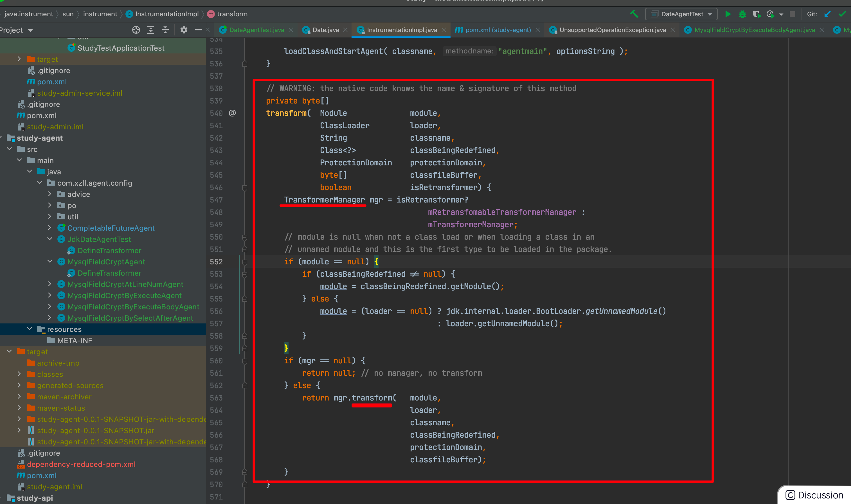Click TransformerManager type in code

[324, 200]
